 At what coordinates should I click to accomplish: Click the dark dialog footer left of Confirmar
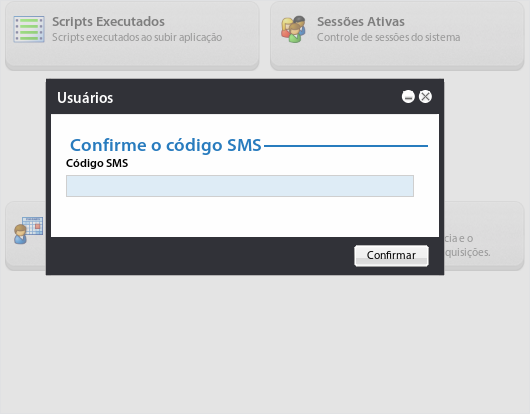[x=201, y=256]
